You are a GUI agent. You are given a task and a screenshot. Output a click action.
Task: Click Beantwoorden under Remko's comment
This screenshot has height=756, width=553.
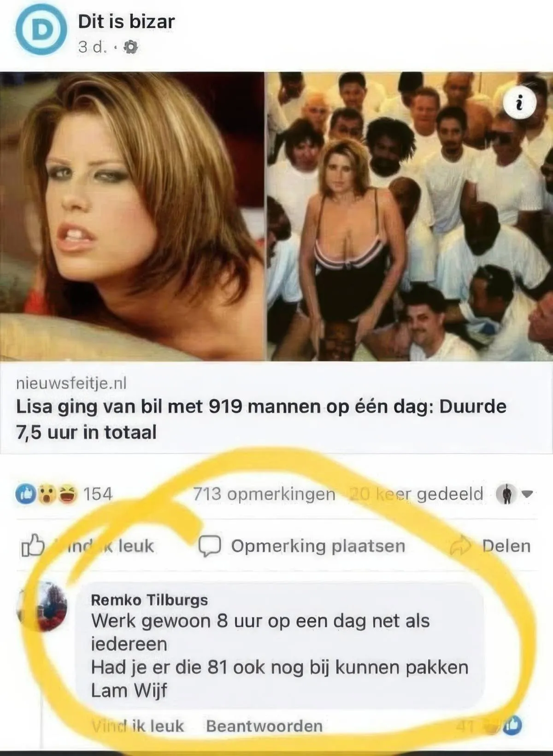coord(264,726)
